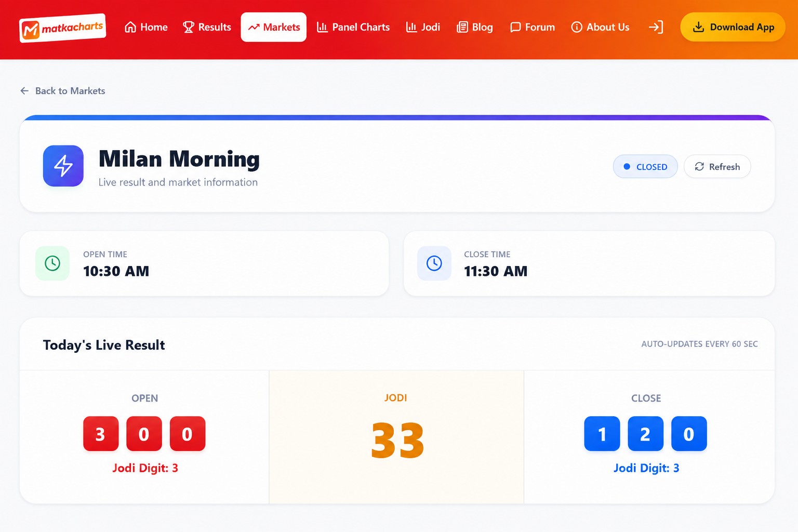Click the Milan Morning heading
The image size is (798, 532).
(179, 159)
